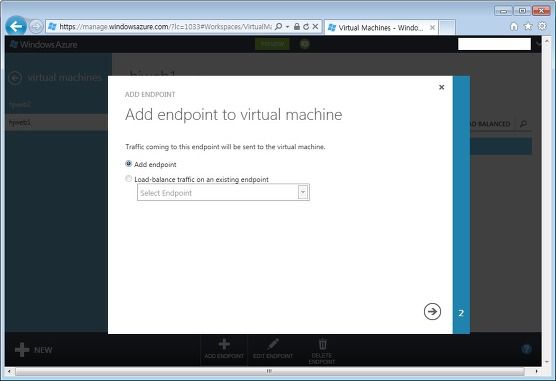The height and width of the screenshot is (381, 556).
Task: Click the next arrow circle button
Action: click(432, 312)
